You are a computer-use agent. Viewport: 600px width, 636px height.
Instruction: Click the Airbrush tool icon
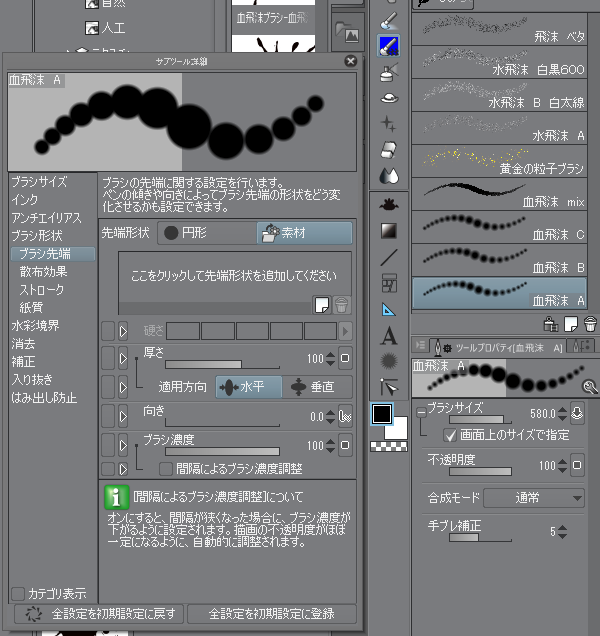(389, 72)
